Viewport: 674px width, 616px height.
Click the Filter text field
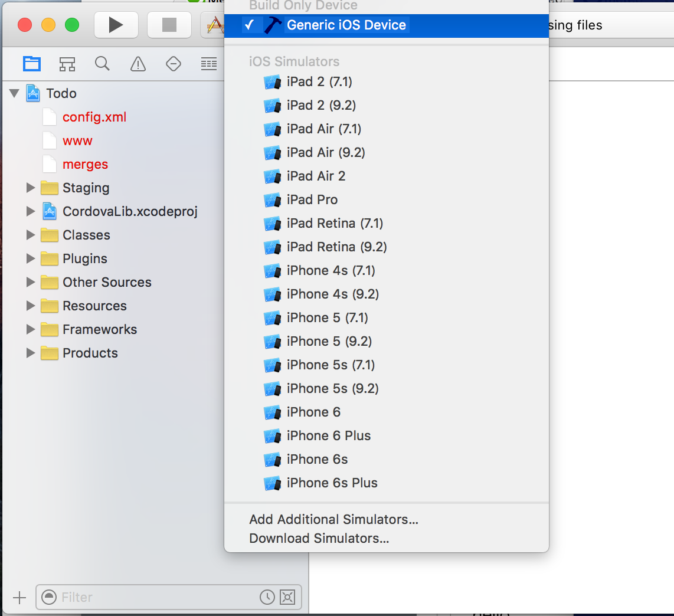point(169,597)
